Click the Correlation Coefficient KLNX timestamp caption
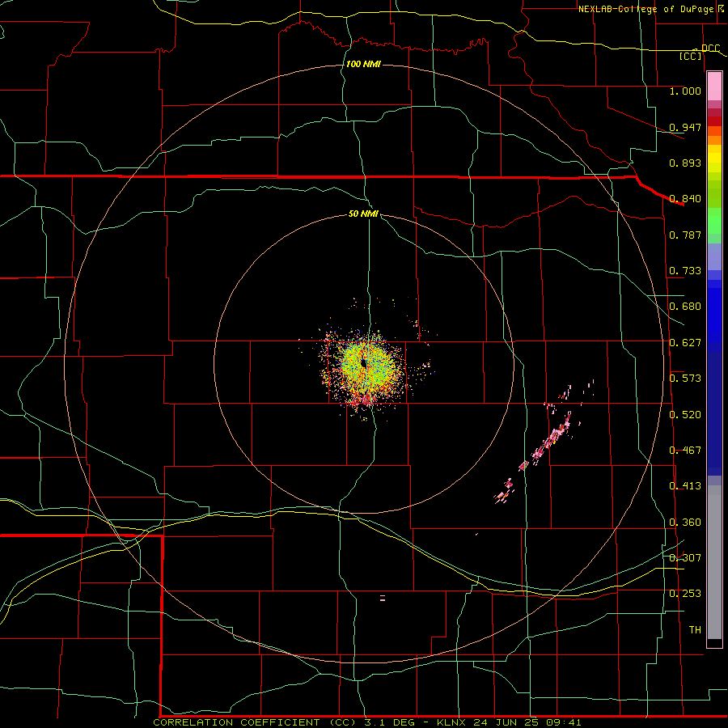 (366, 722)
